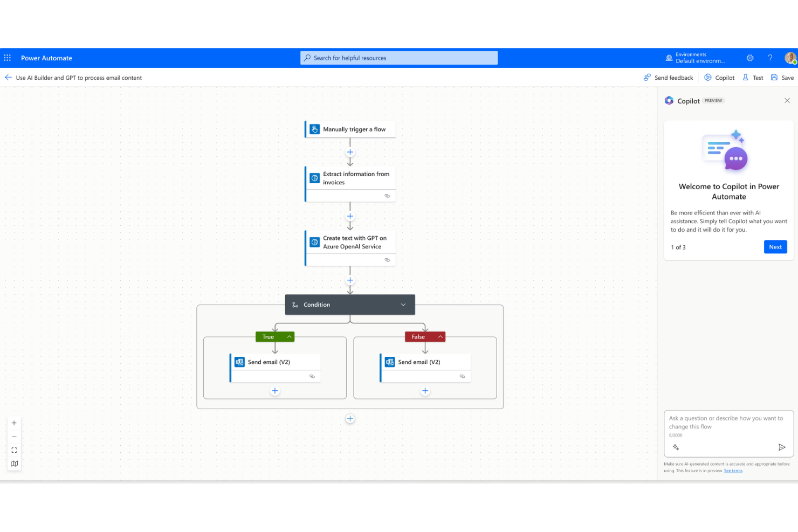Add an action inside the True branch
Viewport: 798px width, 532px height.
tap(275, 391)
